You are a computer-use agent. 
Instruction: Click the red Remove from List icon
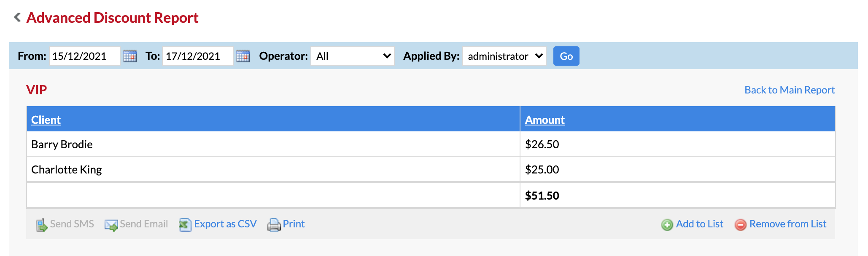click(x=741, y=225)
